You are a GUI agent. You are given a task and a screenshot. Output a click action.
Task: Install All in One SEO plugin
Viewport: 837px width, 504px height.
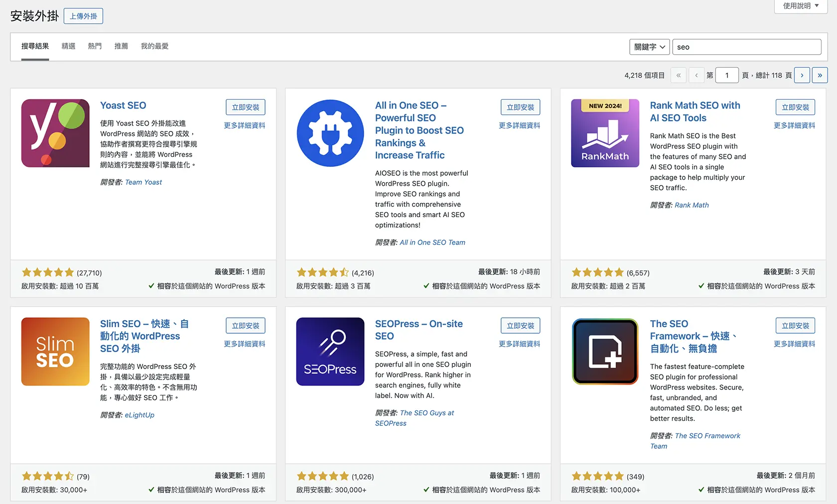point(521,107)
